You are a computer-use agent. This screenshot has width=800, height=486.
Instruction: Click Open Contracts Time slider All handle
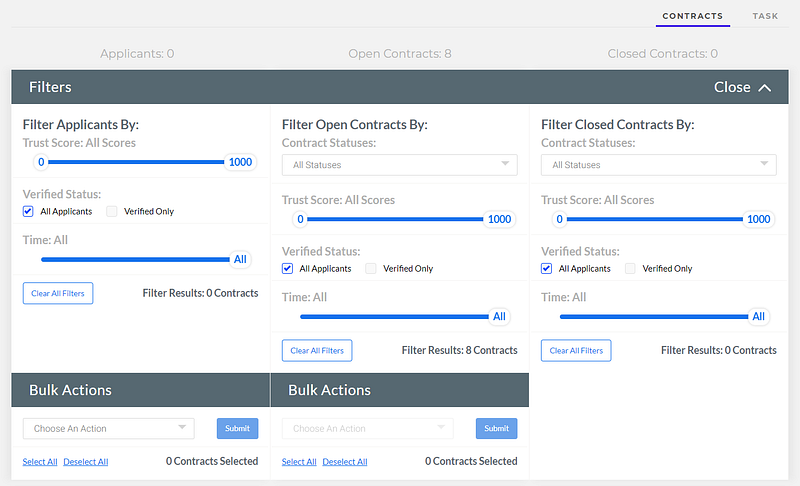click(x=499, y=316)
